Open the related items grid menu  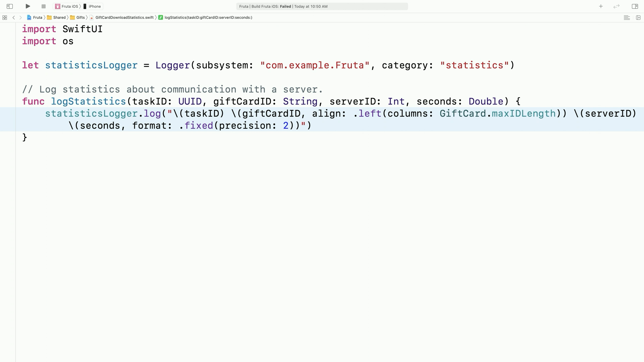pos(5,17)
